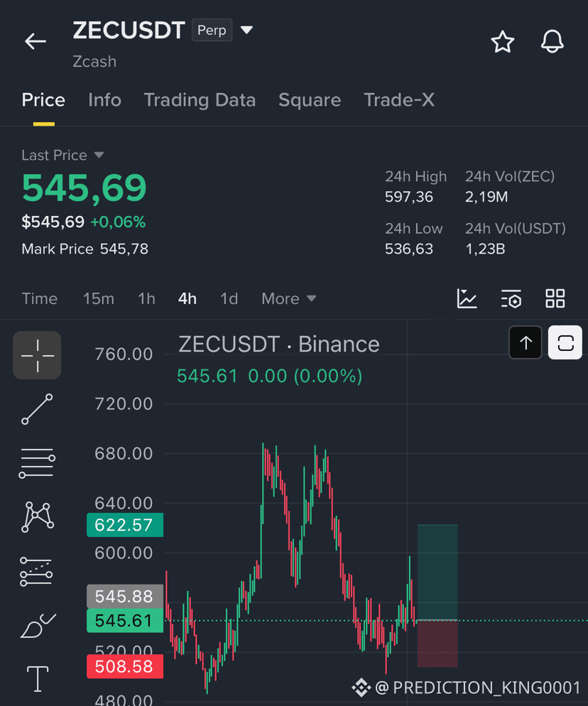This screenshot has width=588, height=706.
Task: Select the 4h interval
Action: 187,298
